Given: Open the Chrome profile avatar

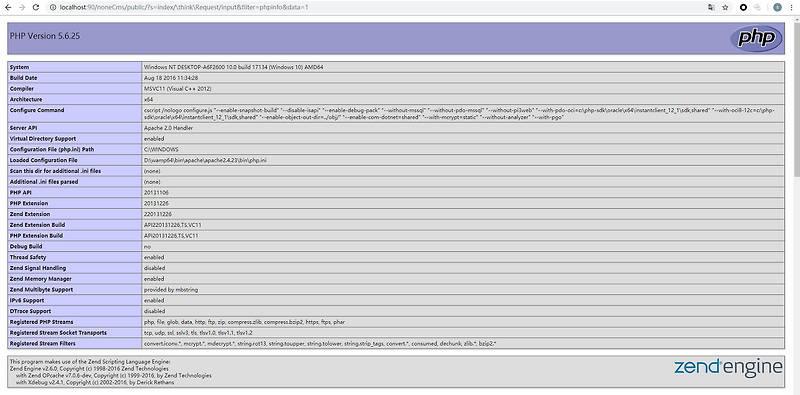Looking at the screenshot, I should (x=777, y=7).
